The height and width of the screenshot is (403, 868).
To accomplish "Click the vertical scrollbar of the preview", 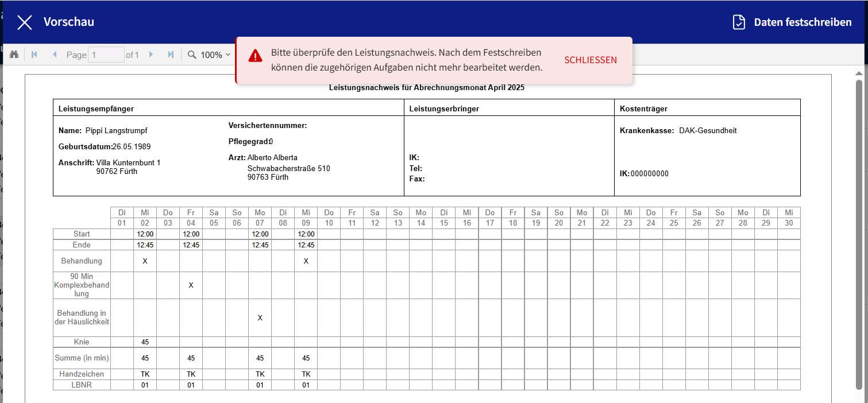I will pos(859,230).
